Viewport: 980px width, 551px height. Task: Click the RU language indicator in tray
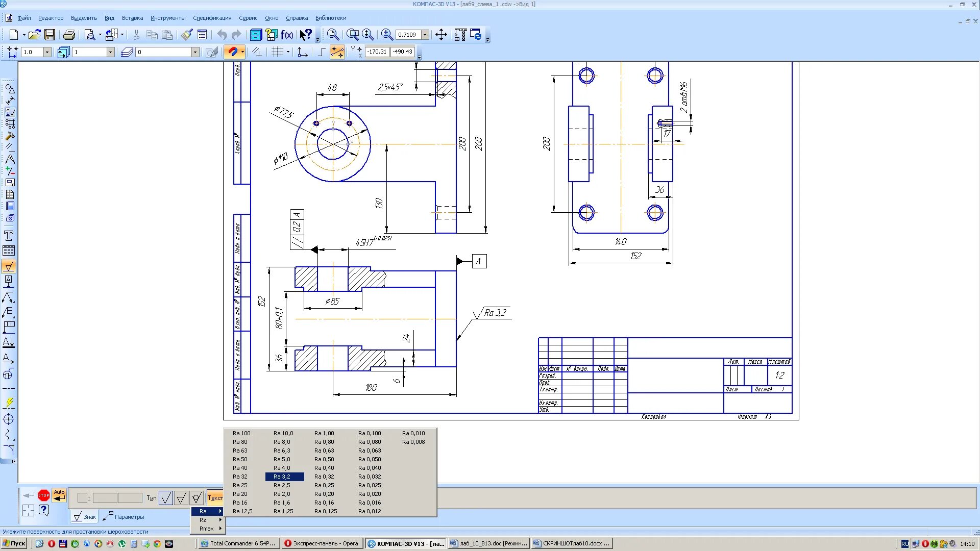click(x=904, y=544)
